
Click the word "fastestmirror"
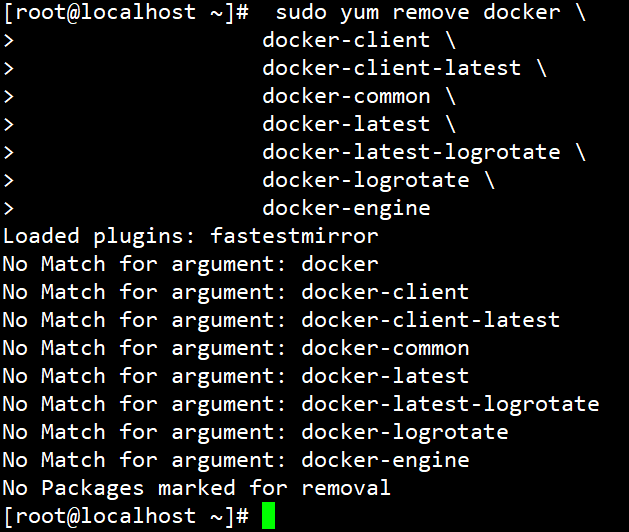(294, 237)
